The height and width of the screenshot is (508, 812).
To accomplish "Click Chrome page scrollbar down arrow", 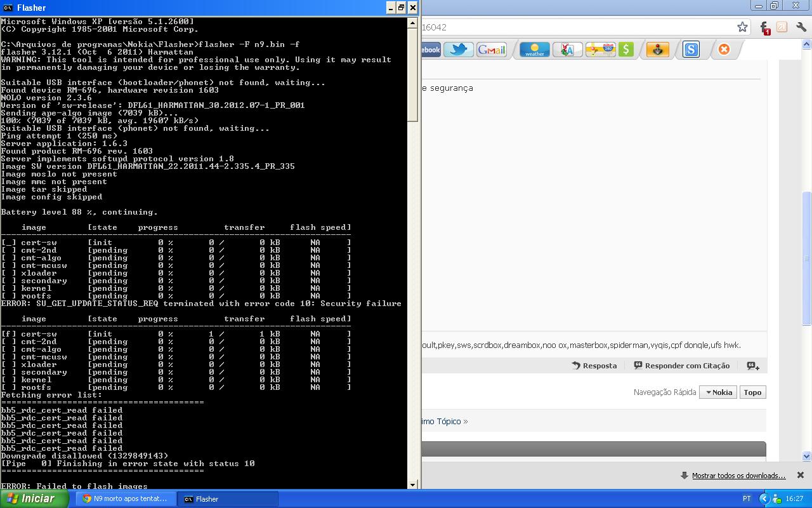I will pyautogui.click(x=807, y=456).
